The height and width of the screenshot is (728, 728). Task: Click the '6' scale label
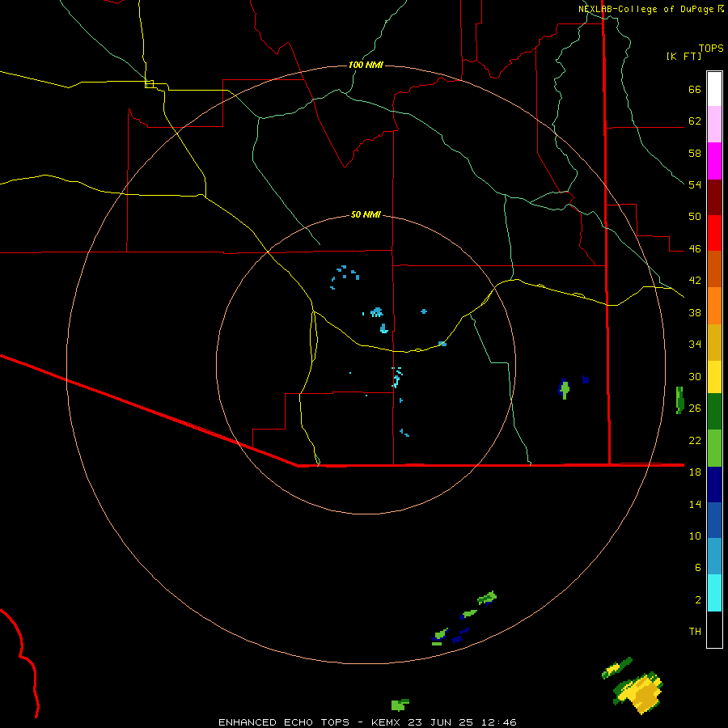698,568
